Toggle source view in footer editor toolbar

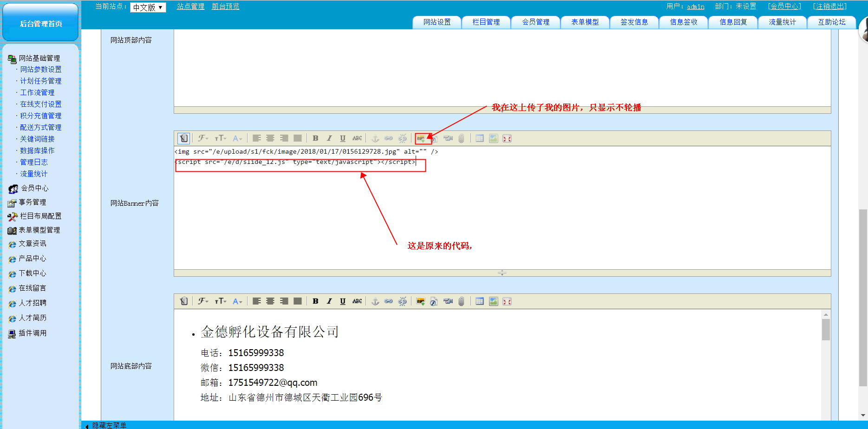click(184, 301)
